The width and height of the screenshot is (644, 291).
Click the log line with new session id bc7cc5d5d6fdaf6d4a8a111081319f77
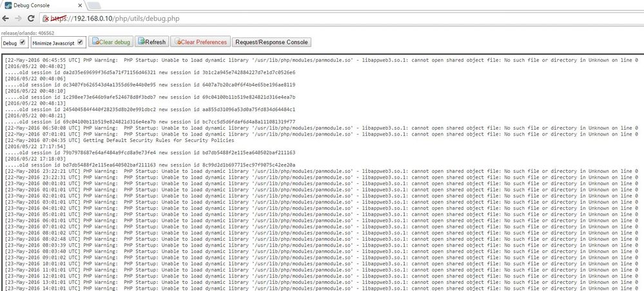coord(150,122)
